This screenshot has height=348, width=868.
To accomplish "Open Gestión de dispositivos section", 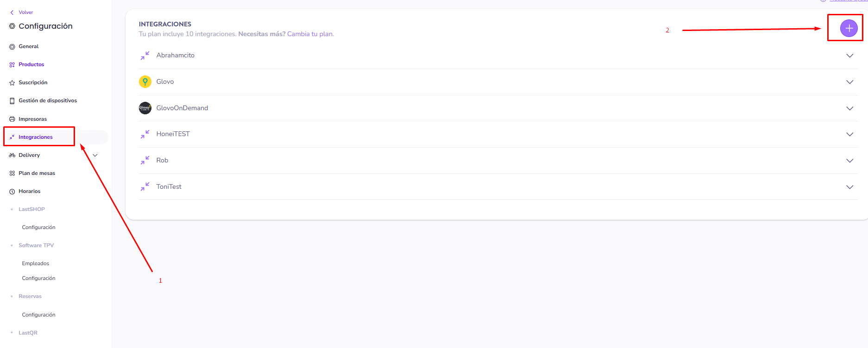I will (48, 100).
